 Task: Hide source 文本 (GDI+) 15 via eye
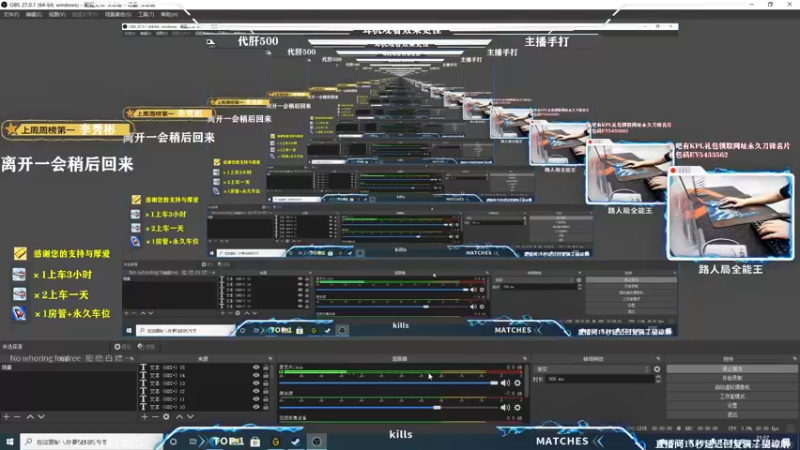coord(256,367)
